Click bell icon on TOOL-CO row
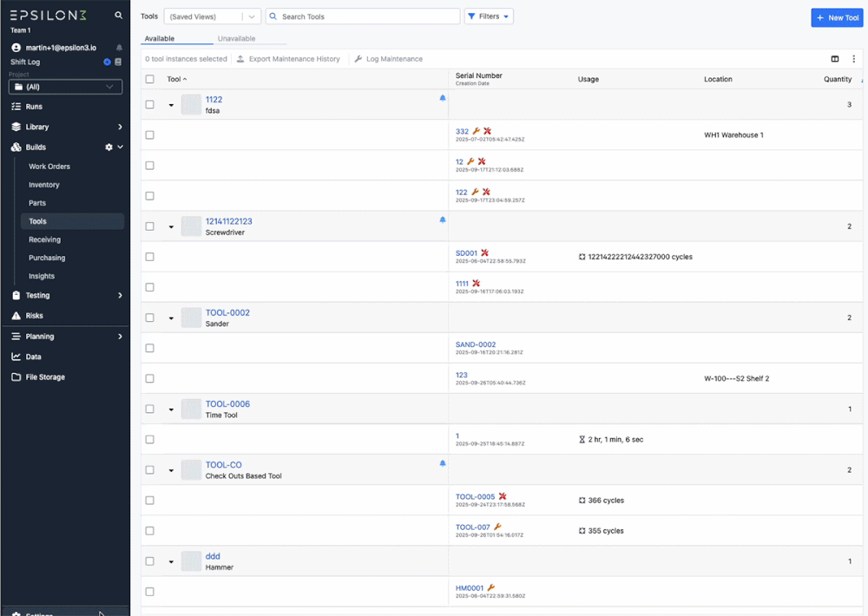The image size is (868, 616). [x=443, y=463]
